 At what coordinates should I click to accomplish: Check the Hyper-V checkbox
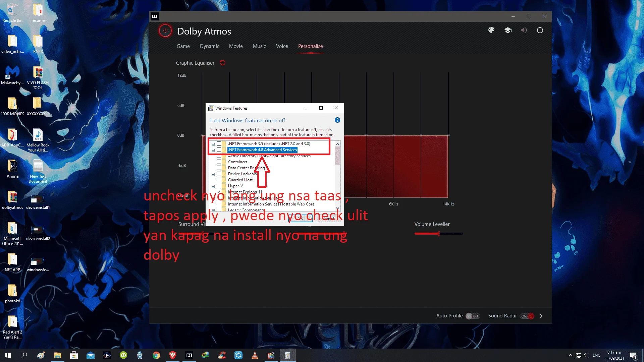[219, 186]
